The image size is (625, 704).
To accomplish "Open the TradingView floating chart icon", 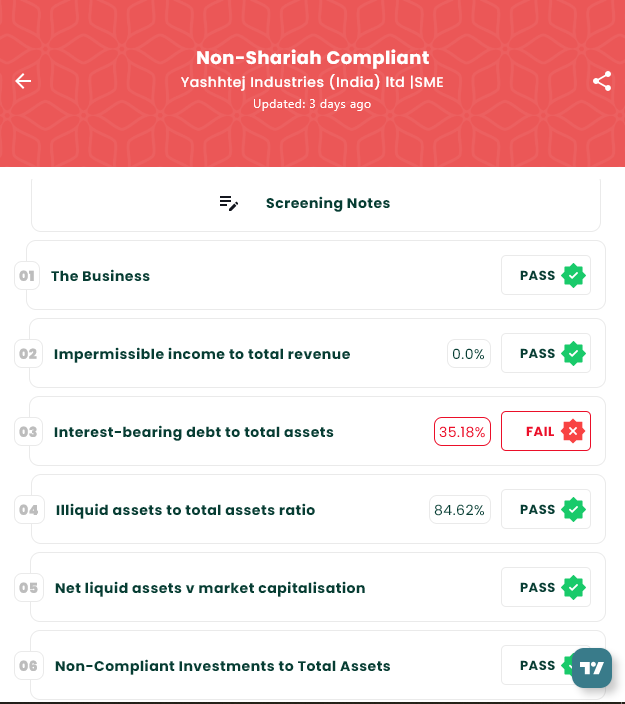I will click(592, 668).
